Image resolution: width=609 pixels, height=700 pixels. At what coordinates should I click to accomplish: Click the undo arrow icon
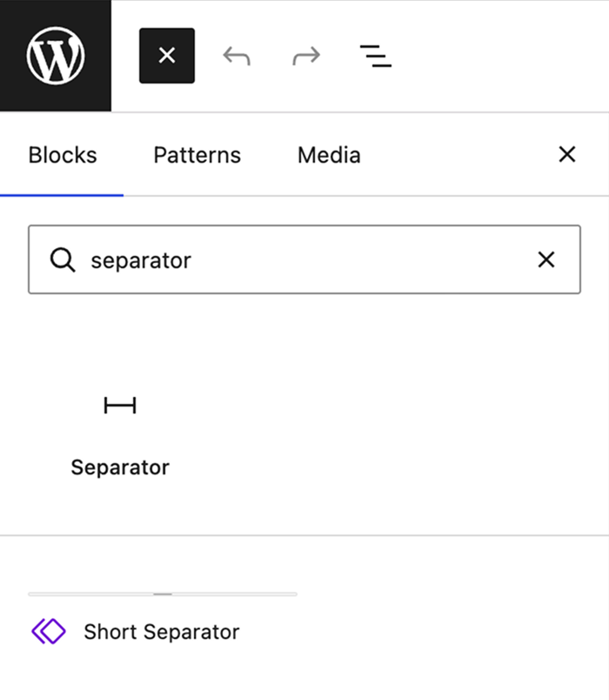(236, 55)
